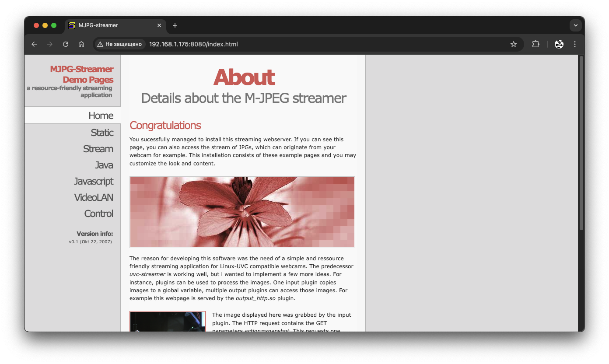Open the VideoLAN page
Screen dimensions: 609x364
(94, 197)
